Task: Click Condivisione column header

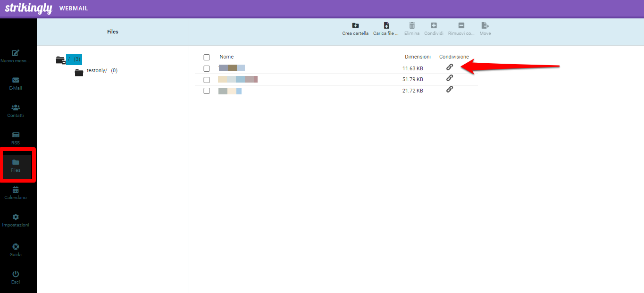Action: click(454, 57)
